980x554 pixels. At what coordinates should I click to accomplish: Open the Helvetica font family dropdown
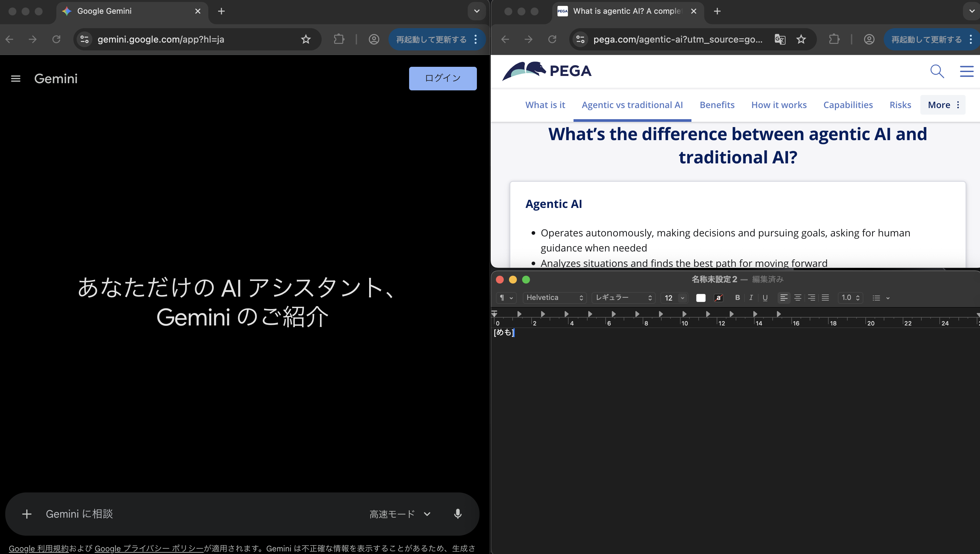554,298
